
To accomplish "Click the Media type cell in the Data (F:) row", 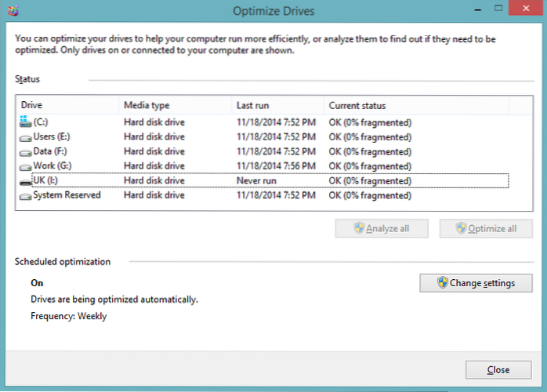I will (154, 151).
